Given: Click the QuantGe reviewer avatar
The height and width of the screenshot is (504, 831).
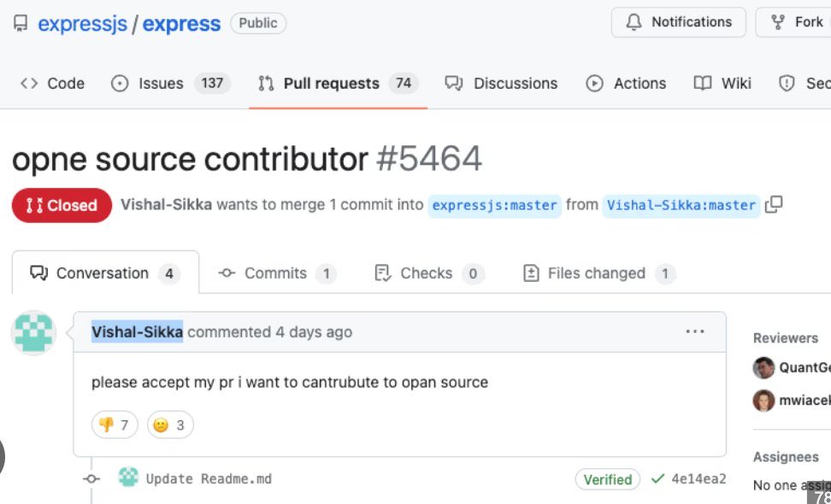Looking at the screenshot, I should click(x=763, y=367).
